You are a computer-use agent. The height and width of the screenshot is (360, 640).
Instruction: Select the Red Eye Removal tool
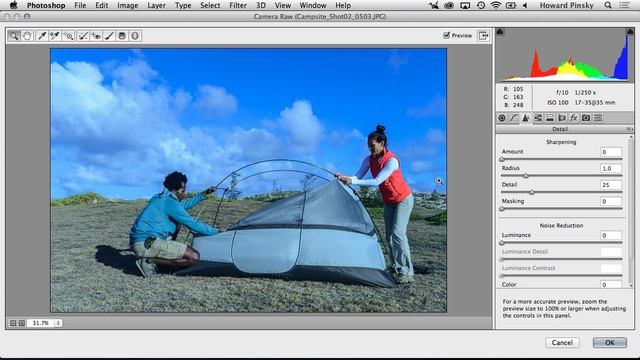click(96, 36)
